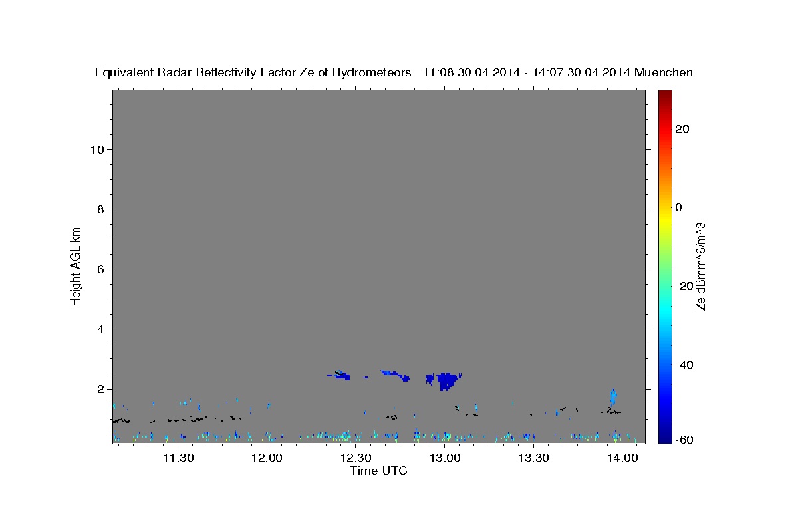798x532 pixels.
Task: Click the '12:00' time tick label
Action: click(267, 458)
